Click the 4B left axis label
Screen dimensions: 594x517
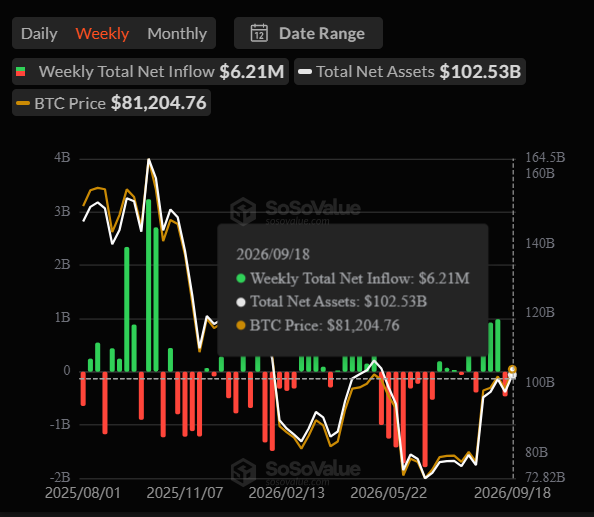pos(62,157)
